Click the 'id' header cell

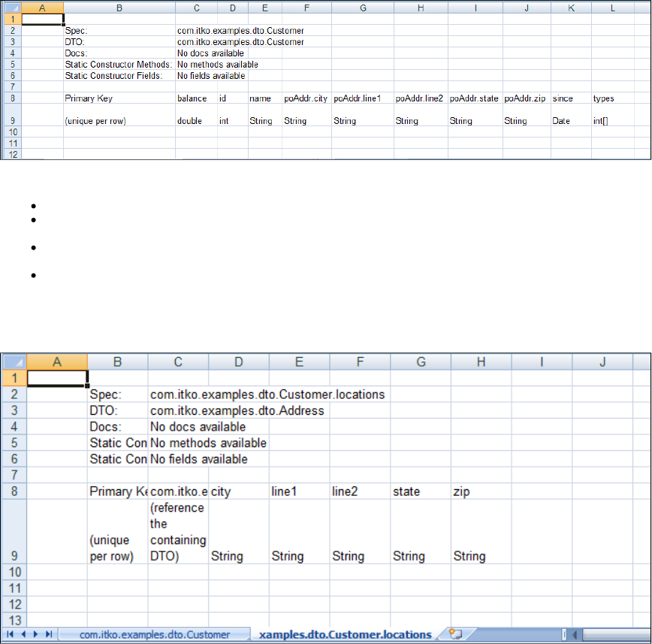click(x=233, y=98)
